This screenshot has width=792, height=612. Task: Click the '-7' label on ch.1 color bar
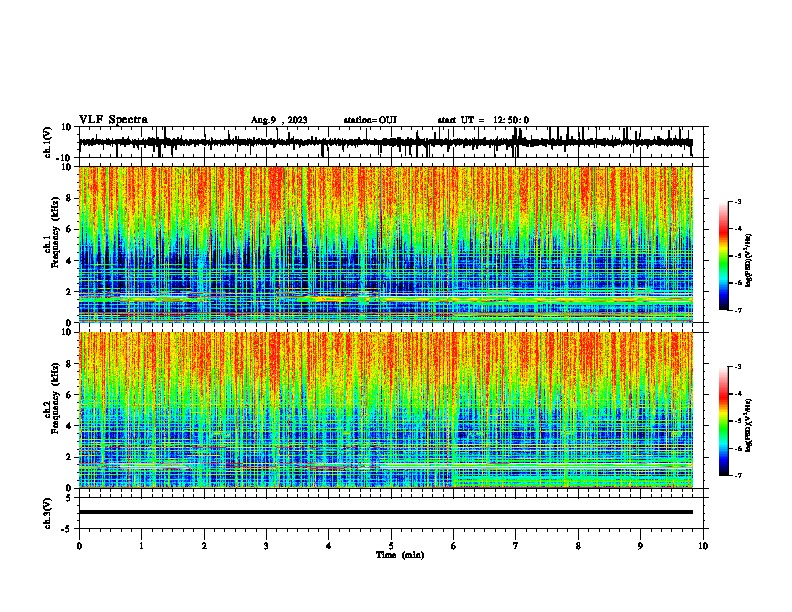[x=737, y=310]
